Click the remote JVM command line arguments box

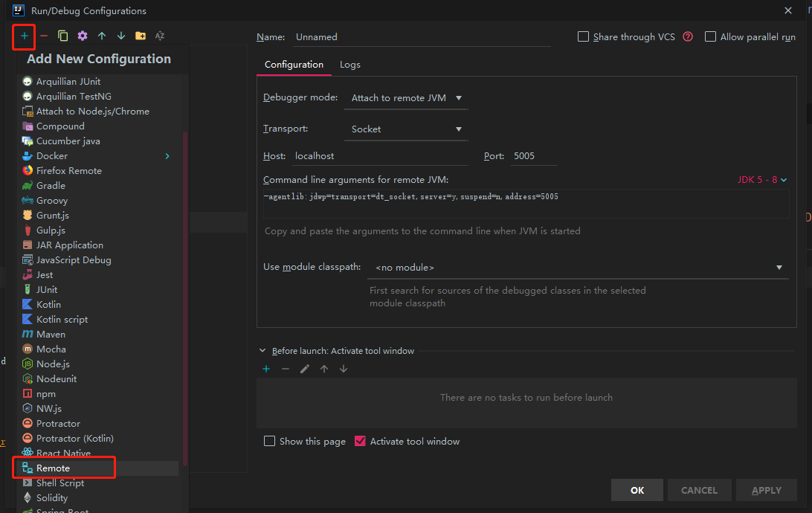tap(526, 204)
